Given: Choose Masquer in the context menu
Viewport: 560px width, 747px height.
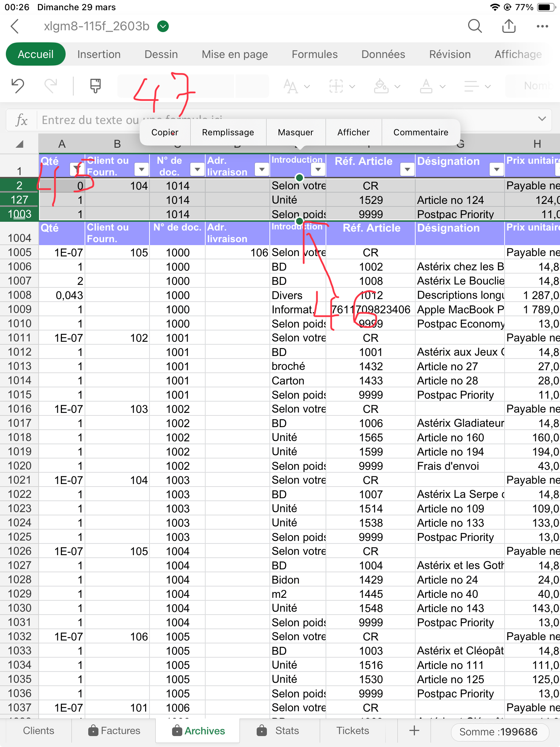Looking at the screenshot, I should 295,132.
